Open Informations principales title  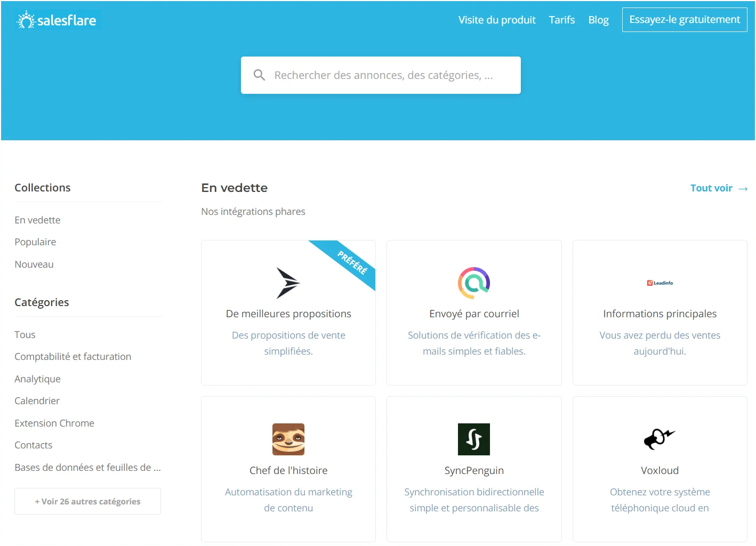[x=660, y=314]
